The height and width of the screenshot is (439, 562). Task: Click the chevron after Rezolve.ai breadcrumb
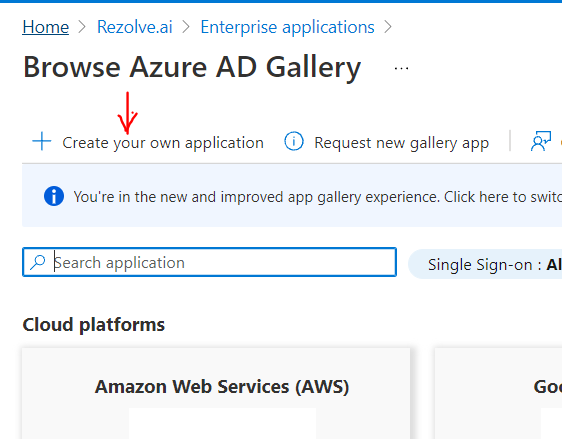(x=186, y=27)
